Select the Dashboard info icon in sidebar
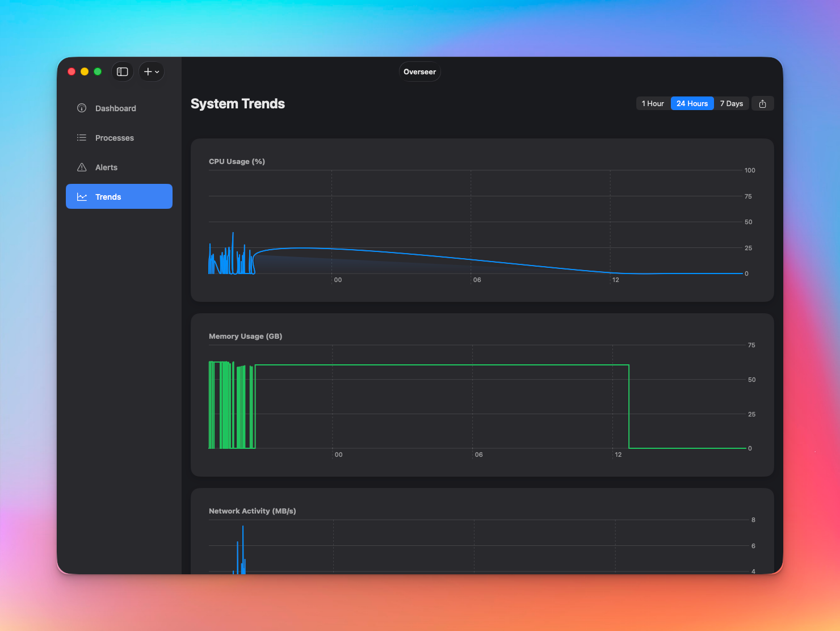Viewport: 840px width, 631px height. pyautogui.click(x=81, y=108)
